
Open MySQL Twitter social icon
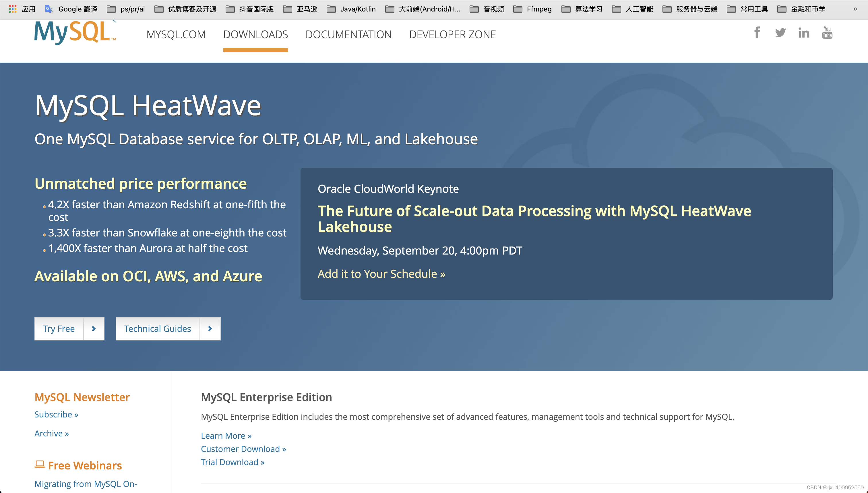pos(780,33)
